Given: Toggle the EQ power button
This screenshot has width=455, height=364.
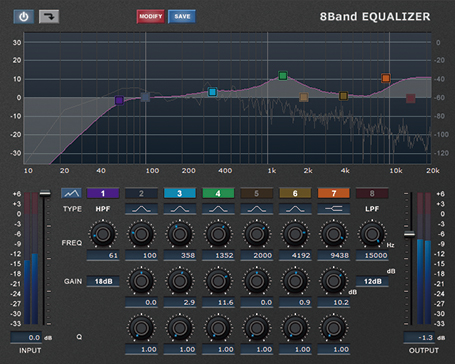Looking at the screenshot, I should pyautogui.click(x=23, y=17).
